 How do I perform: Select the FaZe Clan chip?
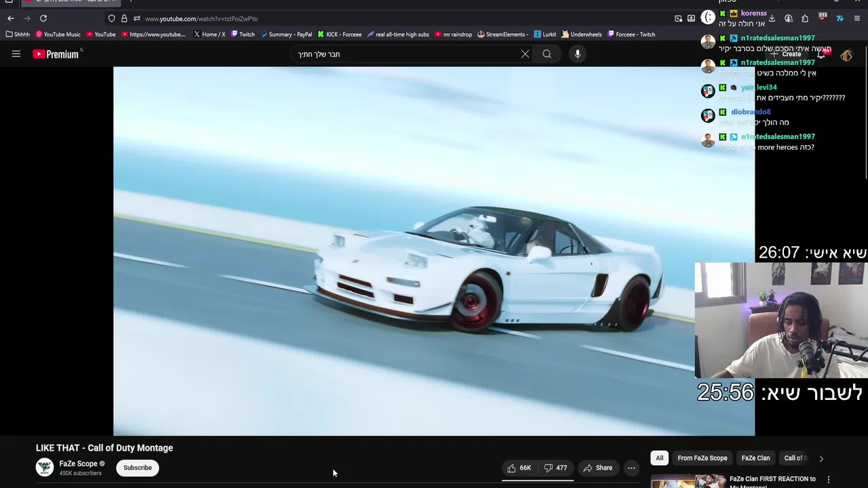click(755, 458)
